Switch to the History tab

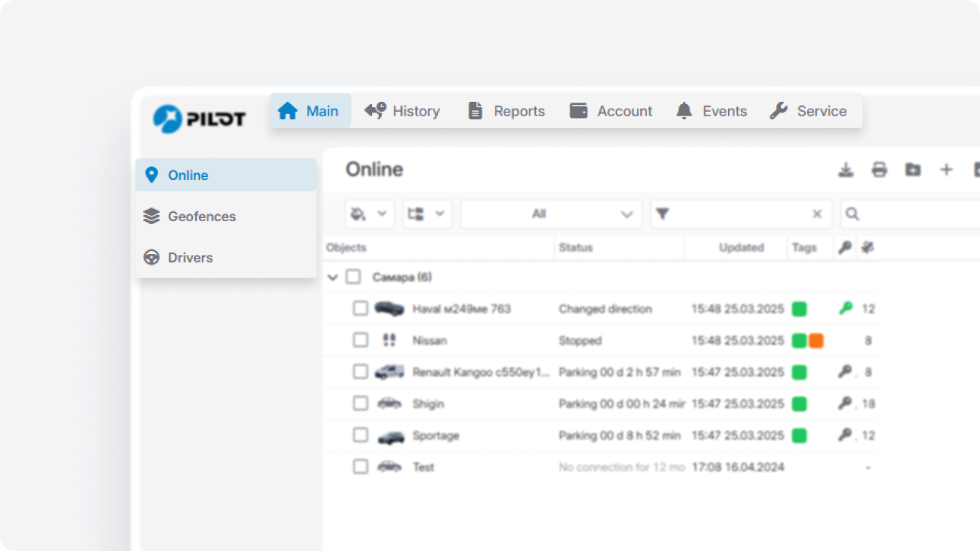pyautogui.click(x=403, y=111)
